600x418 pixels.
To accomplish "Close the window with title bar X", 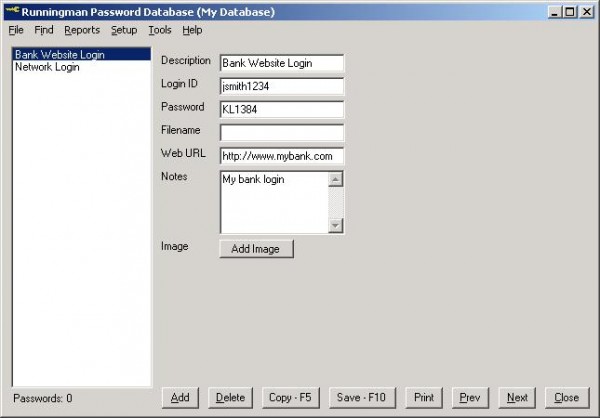I will tap(587, 12).
